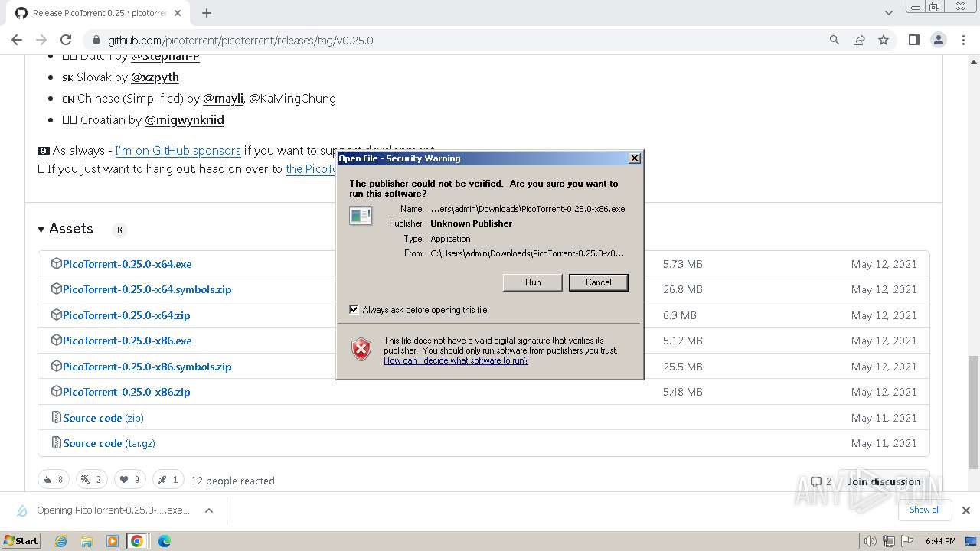980x551 pixels.
Task: Share this page icon
Action: point(859,40)
